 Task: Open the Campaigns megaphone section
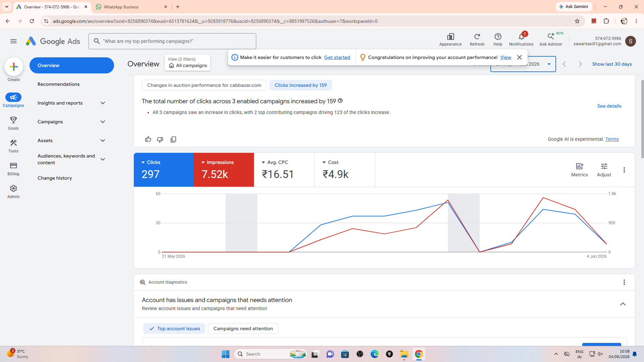point(13,100)
